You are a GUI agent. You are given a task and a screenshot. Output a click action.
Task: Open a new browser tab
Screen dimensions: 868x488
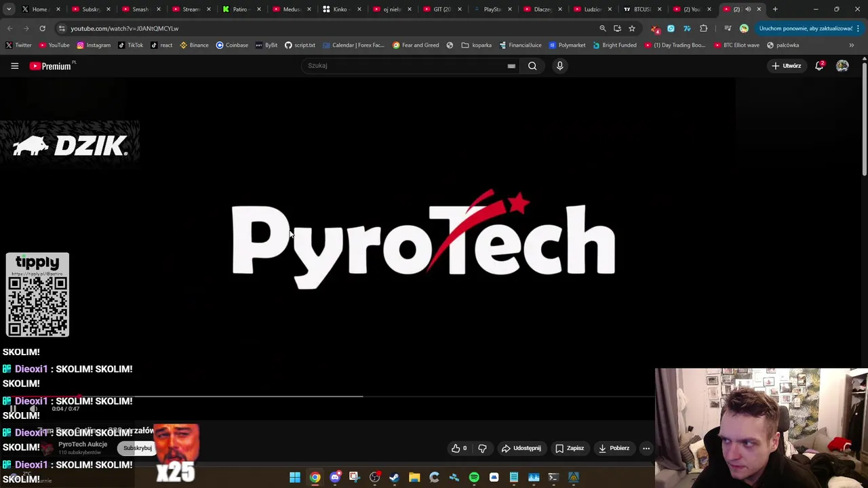(775, 9)
